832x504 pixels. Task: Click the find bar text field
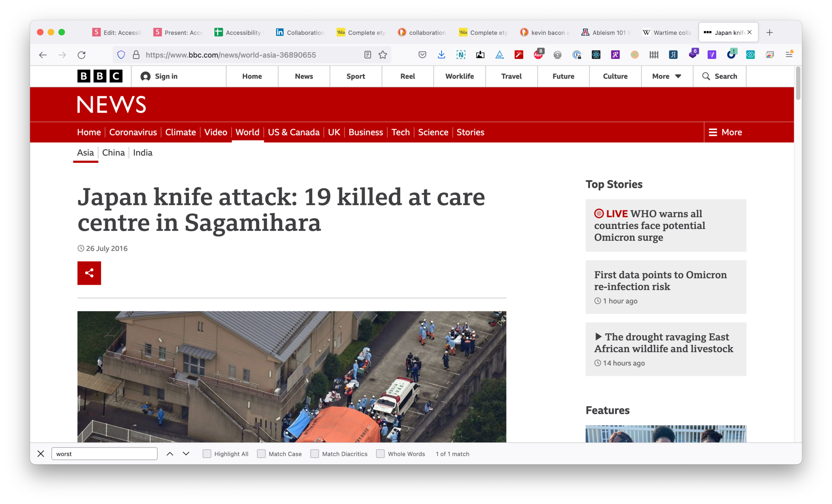(104, 454)
